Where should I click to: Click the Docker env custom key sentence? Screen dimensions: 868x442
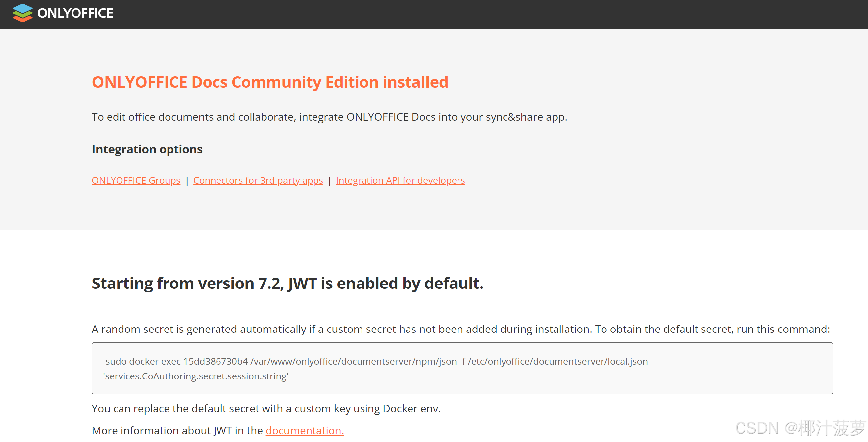click(x=266, y=408)
